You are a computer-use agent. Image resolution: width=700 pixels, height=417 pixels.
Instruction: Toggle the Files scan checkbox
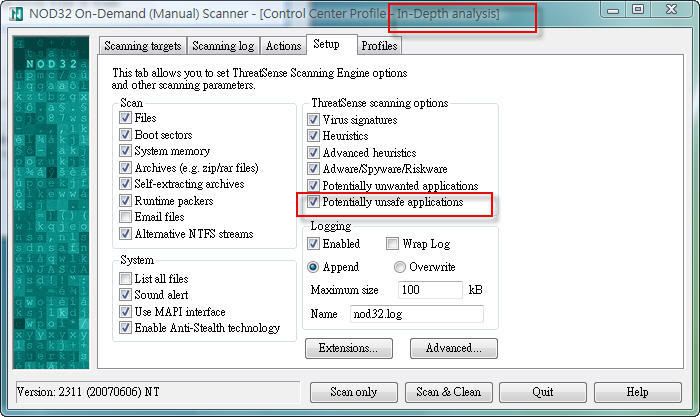(x=125, y=118)
